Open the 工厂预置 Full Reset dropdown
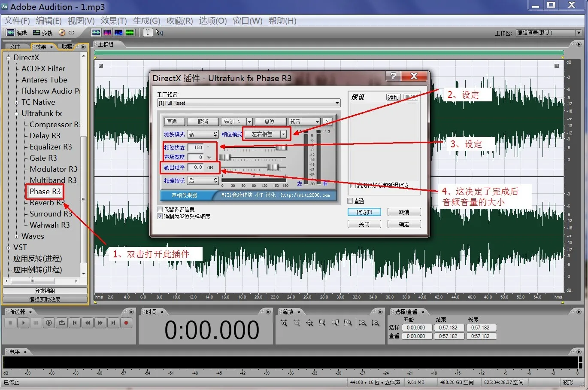This screenshot has height=390, width=588. point(337,103)
